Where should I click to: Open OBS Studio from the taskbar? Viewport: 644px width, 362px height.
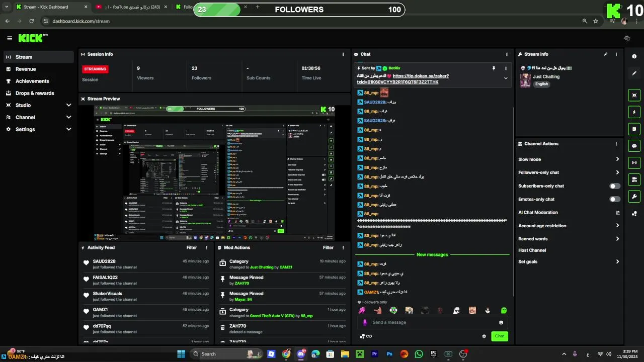click(x=463, y=354)
